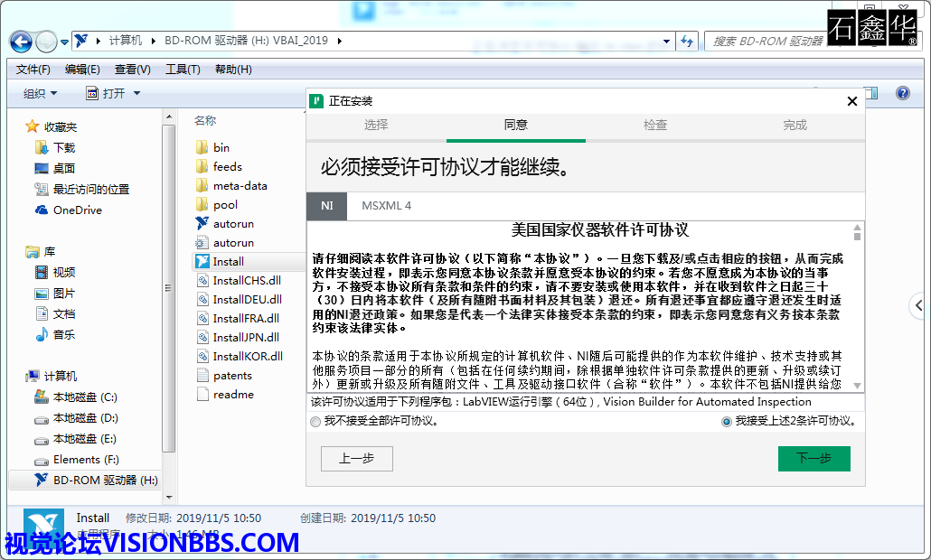931x560 pixels.
Task: Click the Explorer help question mark icon
Action: [902, 93]
